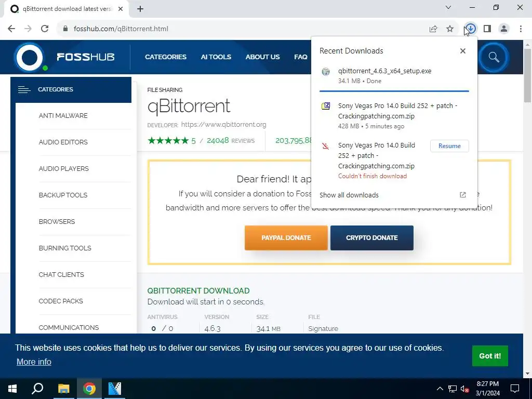Select BACKUP TOOLS category
Image resolution: width=532 pixels, height=399 pixels.
tap(63, 195)
